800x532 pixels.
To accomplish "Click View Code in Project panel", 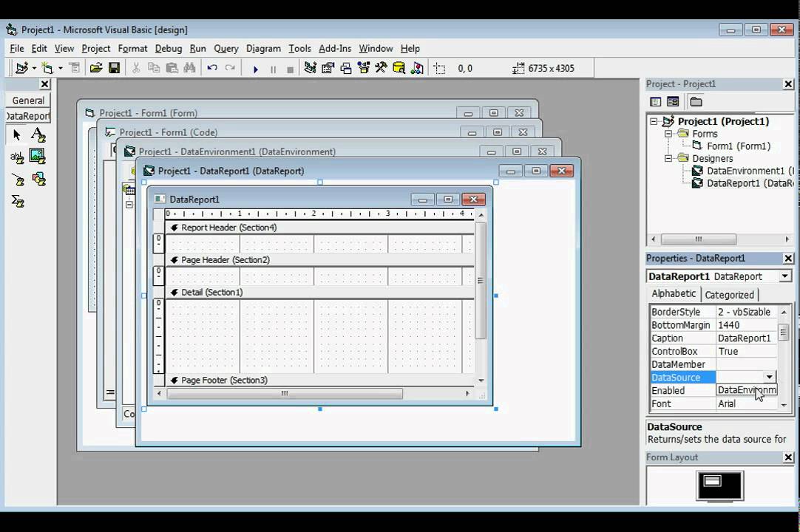I will tap(656, 101).
